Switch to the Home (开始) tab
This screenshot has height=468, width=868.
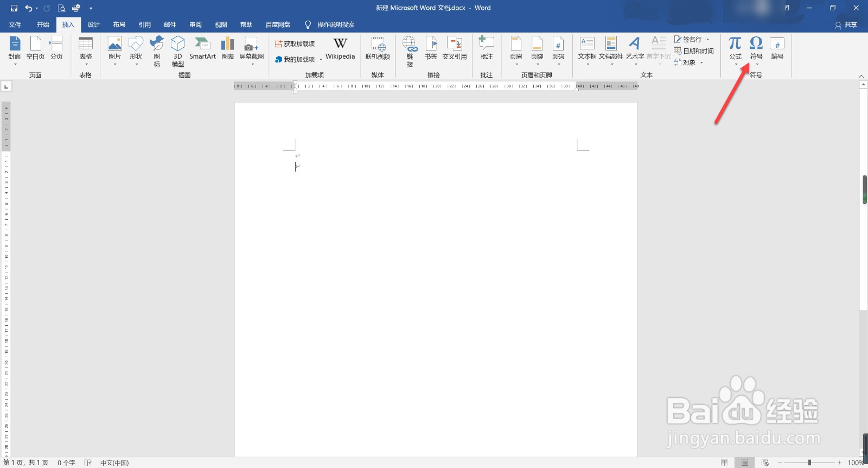pos(43,24)
